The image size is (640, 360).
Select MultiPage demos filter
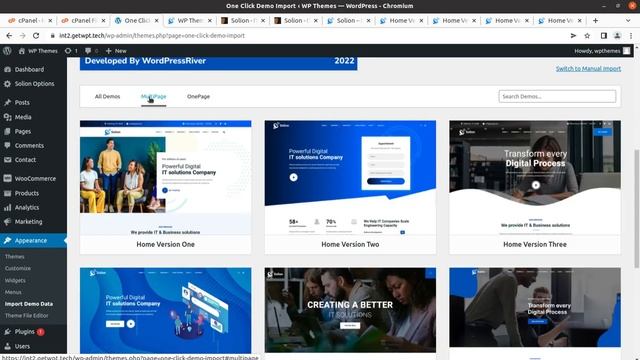point(153,97)
